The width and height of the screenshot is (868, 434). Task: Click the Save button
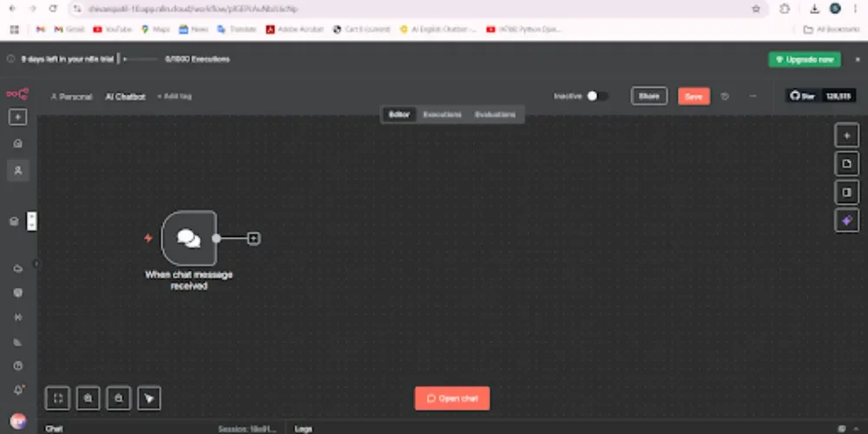(694, 96)
